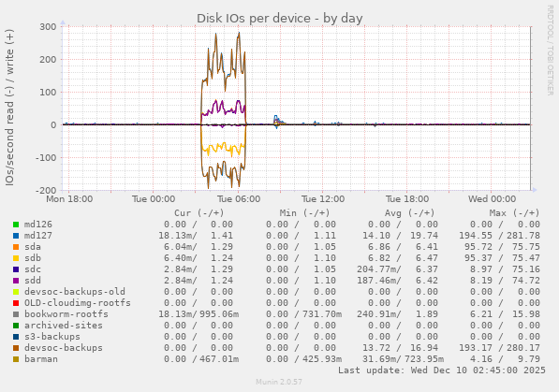Select the OLD-cloudimg-rootfs legend label

[x=78, y=303]
